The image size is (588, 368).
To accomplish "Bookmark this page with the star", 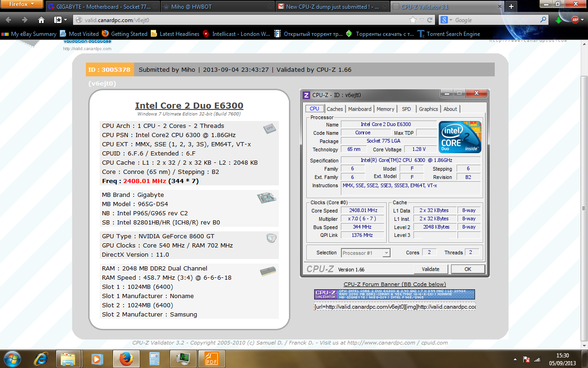I will point(413,20).
